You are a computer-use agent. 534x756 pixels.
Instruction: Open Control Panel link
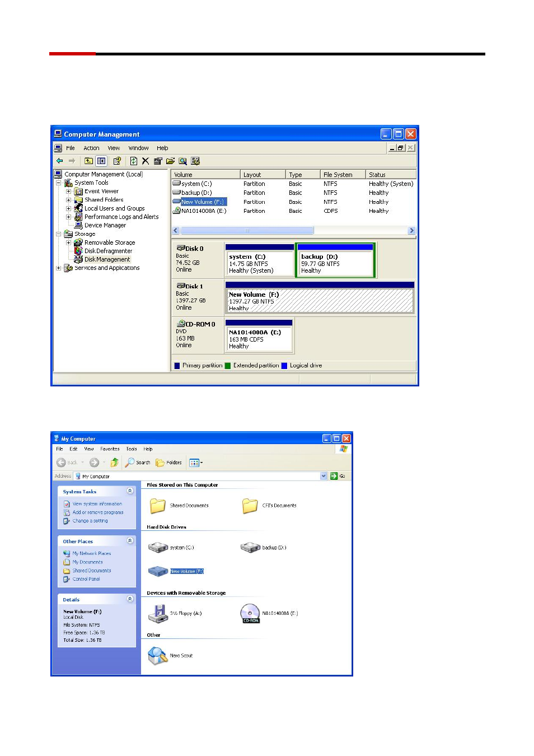point(86,579)
